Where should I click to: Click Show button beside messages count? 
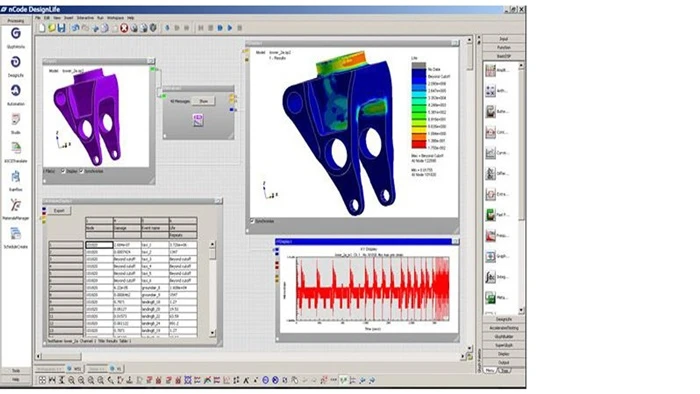pyautogui.click(x=204, y=101)
